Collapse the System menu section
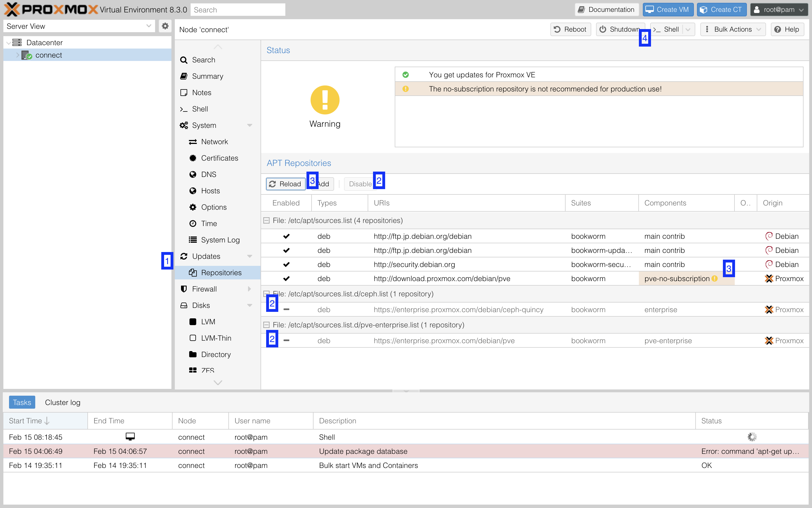Screen dimensions: 812x508 pos(250,125)
